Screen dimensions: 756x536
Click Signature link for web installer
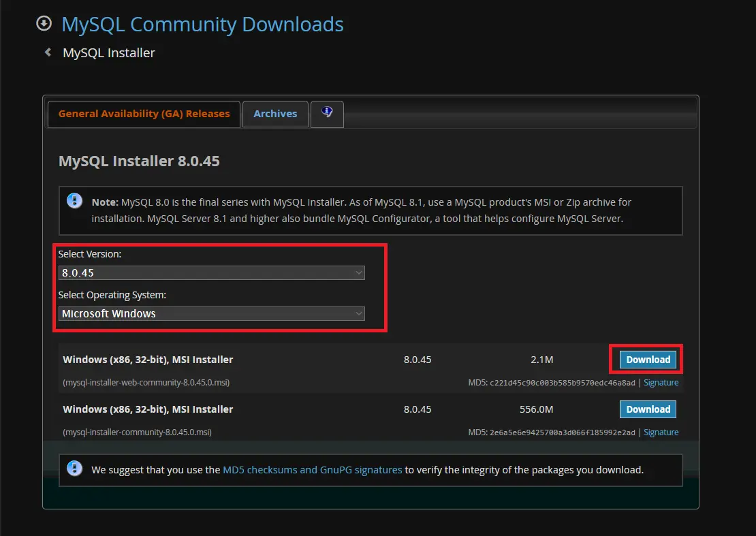click(x=661, y=382)
